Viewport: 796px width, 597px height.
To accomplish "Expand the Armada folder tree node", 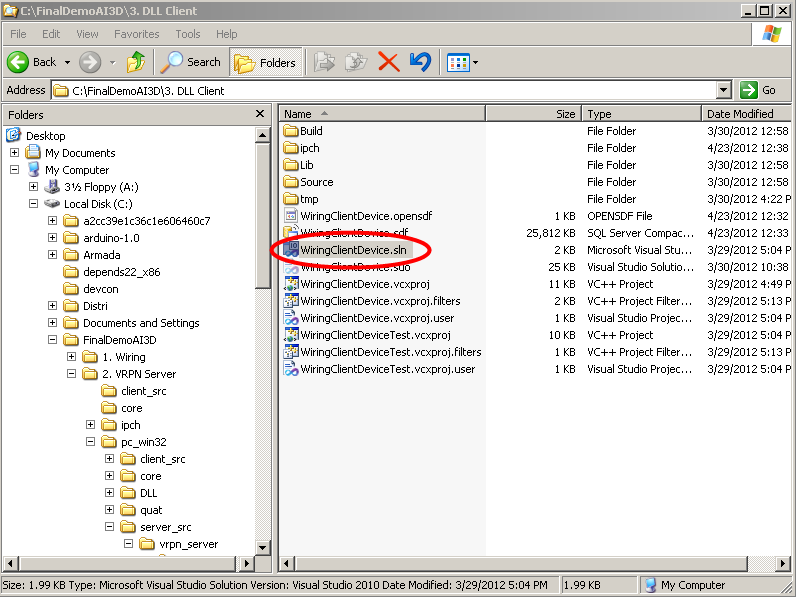I will [x=52, y=255].
